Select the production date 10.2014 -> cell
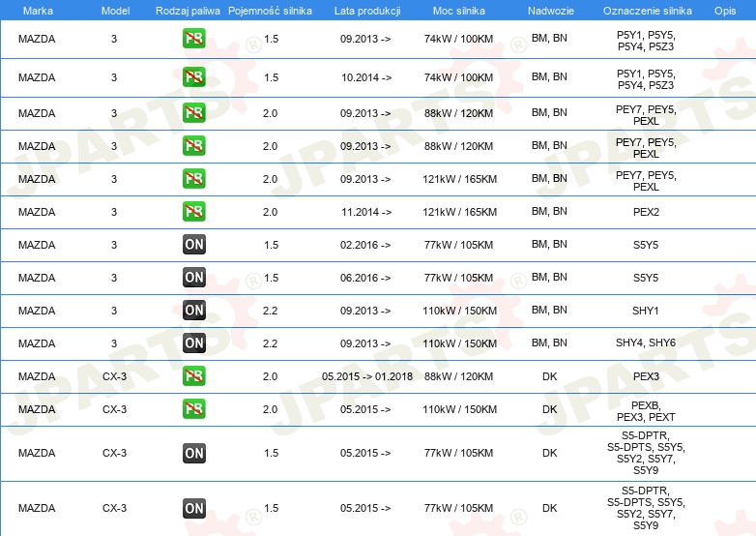Image resolution: width=756 pixels, height=536 pixels. [x=366, y=77]
